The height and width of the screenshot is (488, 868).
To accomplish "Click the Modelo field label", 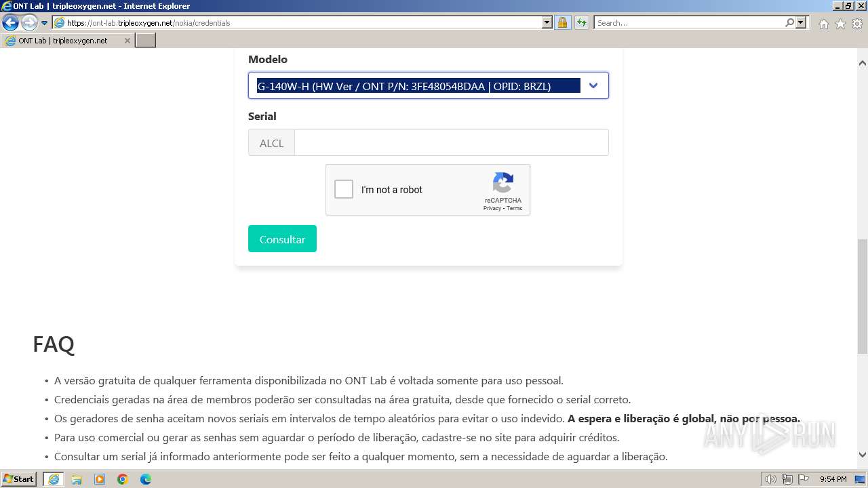I will (268, 60).
